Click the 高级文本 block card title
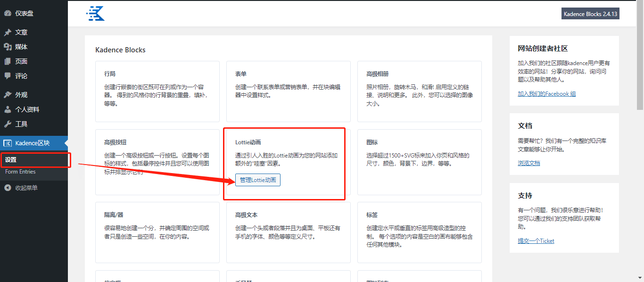Viewport: 644px width, 282px height. click(247, 215)
